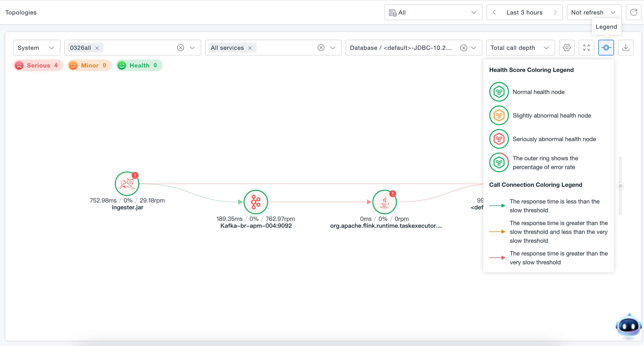This screenshot has width=644, height=346.
Task: Clear the Database JDBC filter selection
Action: (463, 48)
